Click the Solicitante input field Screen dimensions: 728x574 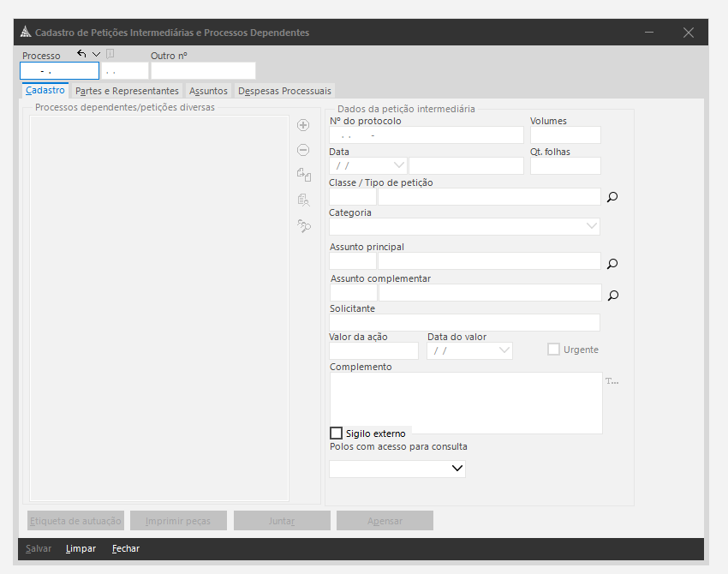(464, 323)
